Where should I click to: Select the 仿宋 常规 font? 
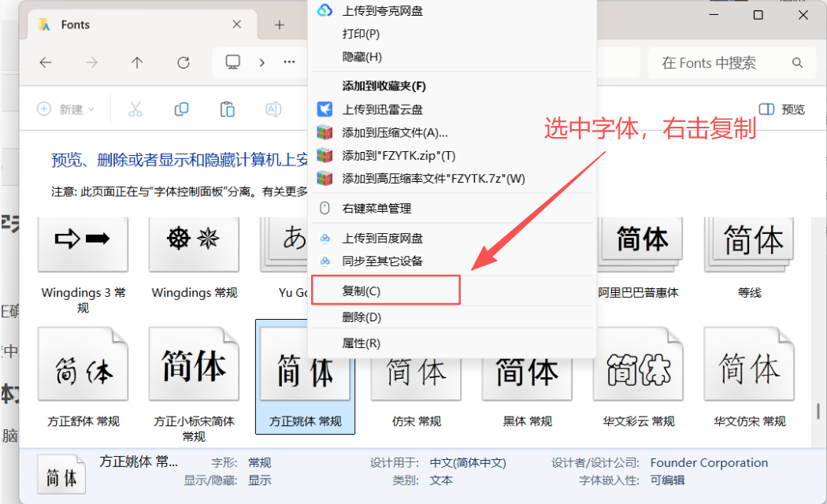point(416,393)
